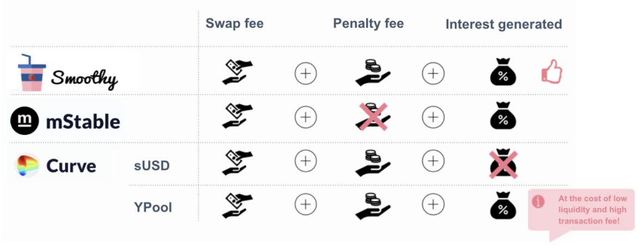
Task: Select the Interest generated column header
Action: tap(503, 24)
